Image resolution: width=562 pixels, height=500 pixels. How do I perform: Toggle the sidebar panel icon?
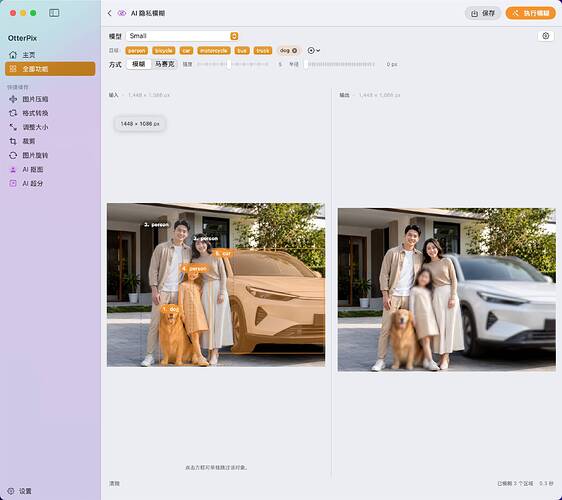pyautogui.click(x=54, y=13)
